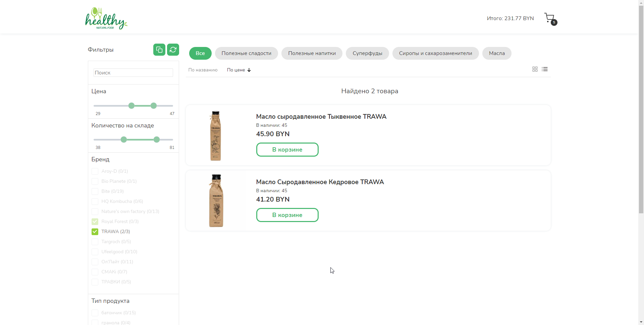Select the Суперфуды category tab
The height and width of the screenshot is (325, 644).
pyautogui.click(x=367, y=53)
